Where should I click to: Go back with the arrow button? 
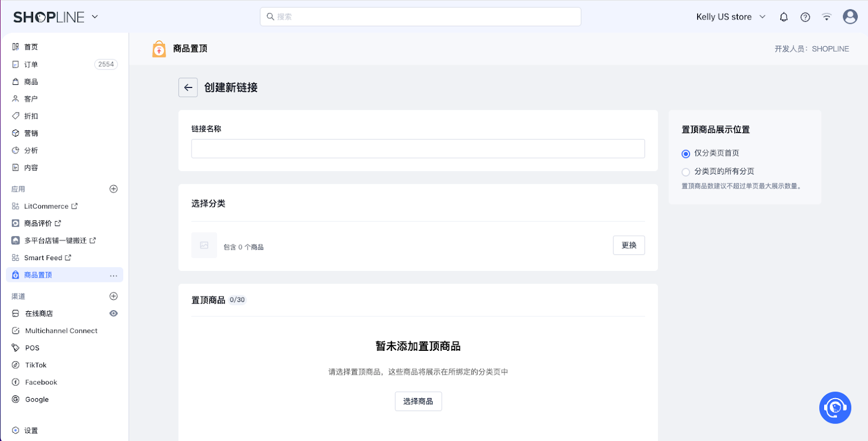pos(188,87)
